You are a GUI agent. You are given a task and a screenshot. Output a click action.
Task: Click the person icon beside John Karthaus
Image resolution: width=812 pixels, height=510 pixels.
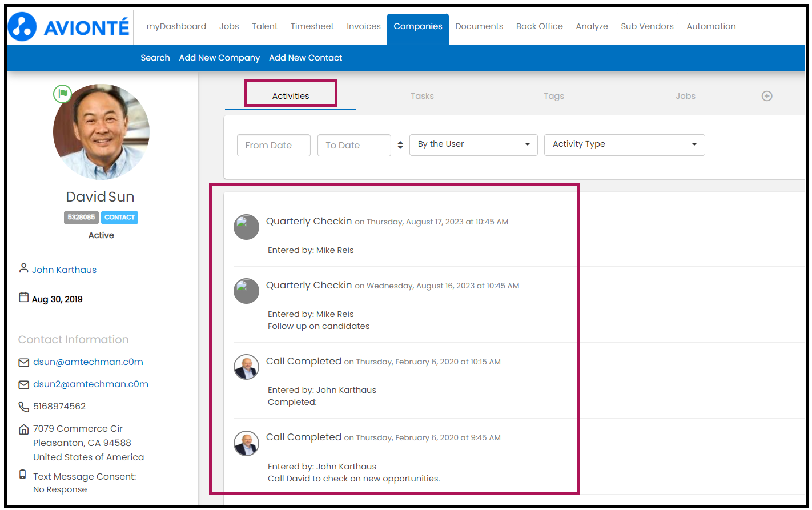[x=24, y=268]
